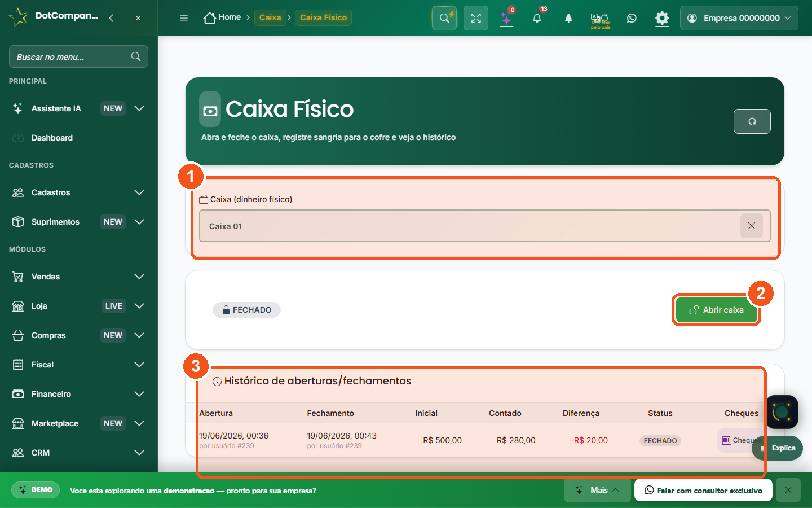This screenshot has width=812, height=508.
Task: Open AI sparkle icon with 0 badge
Action: [x=507, y=18]
